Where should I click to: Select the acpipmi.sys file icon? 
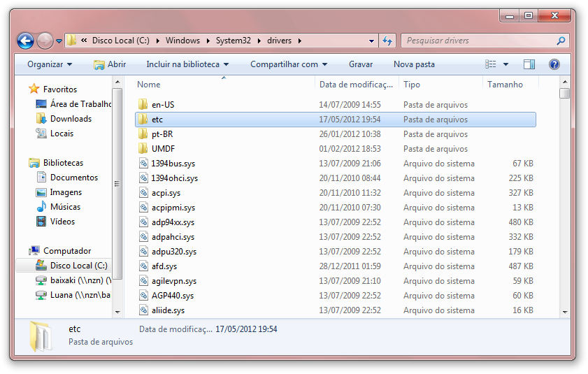(x=143, y=207)
